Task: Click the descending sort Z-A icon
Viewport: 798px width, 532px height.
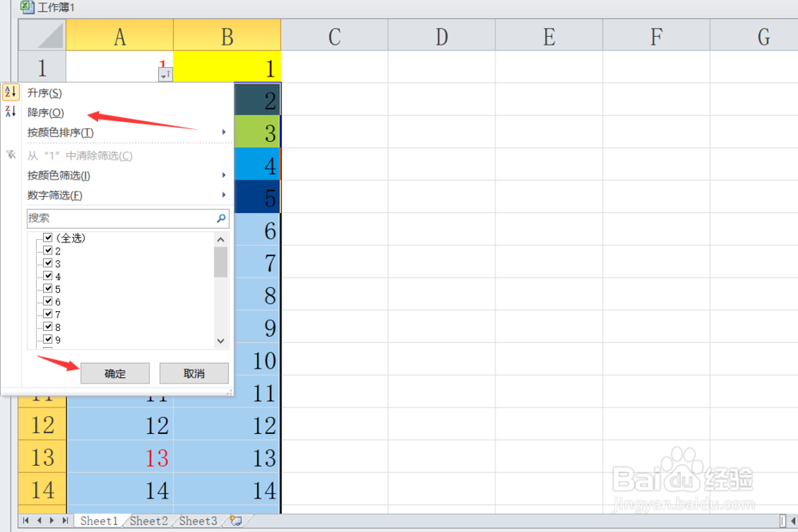Action: point(10,112)
